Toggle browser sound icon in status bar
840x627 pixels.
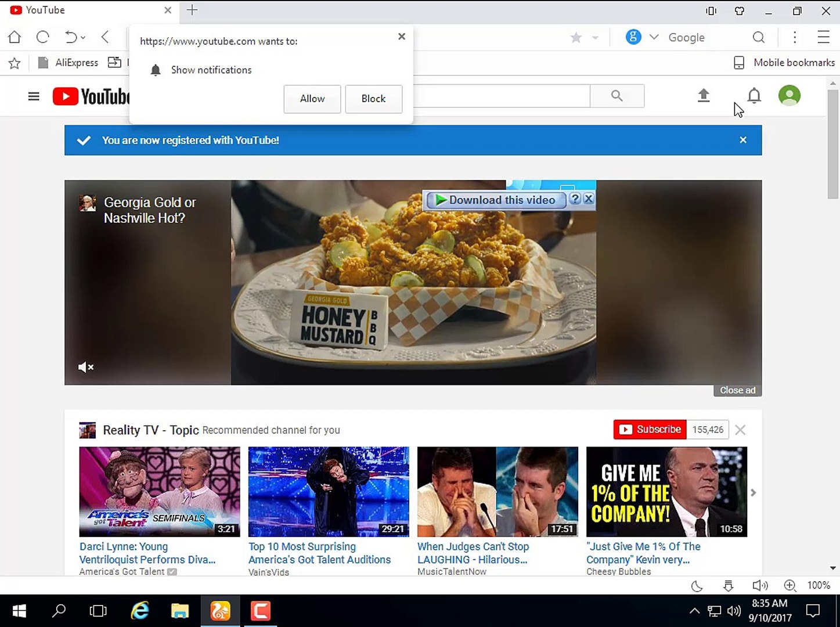(760, 586)
